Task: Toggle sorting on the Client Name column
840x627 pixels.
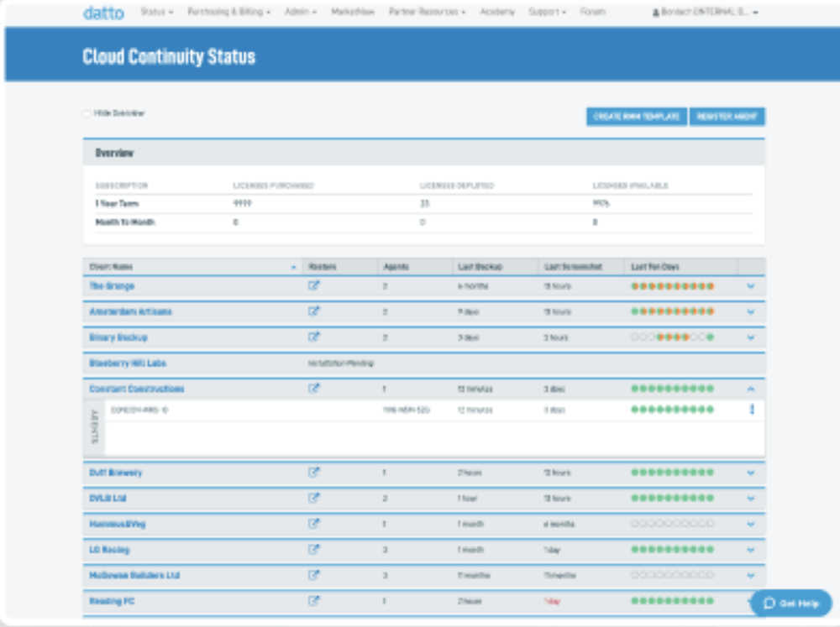Action: coord(293,267)
